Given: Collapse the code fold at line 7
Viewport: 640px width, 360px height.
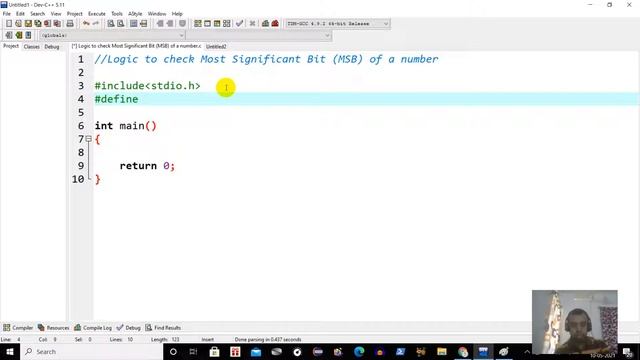Looking at the screenshot, I should pos(89,139).
